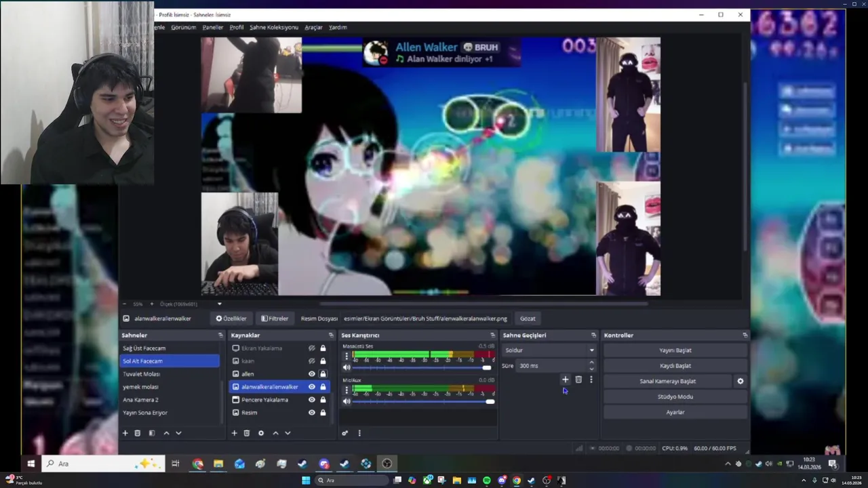Unlock the Ekran Yakalama source

[x=323, y=348]
